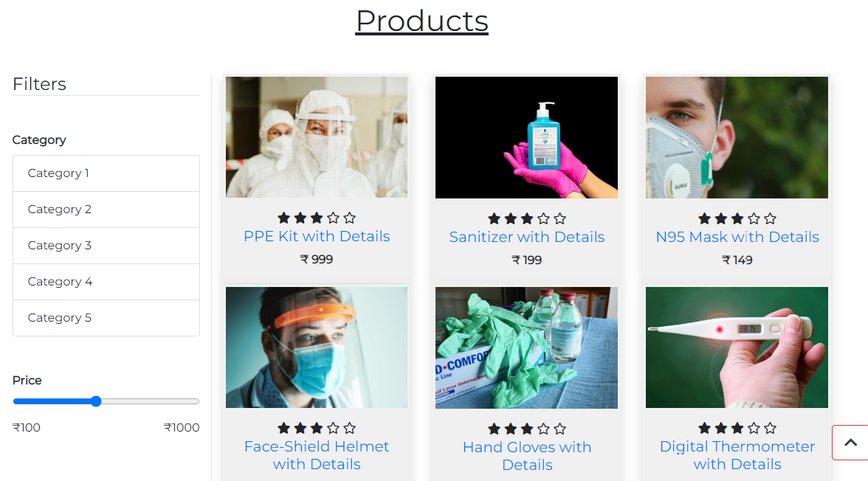Click the Price range slider handle

point(96,401)
